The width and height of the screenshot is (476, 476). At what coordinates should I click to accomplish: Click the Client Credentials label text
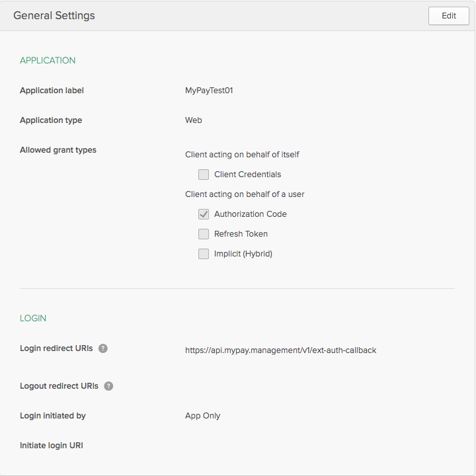click(x=247, y=175)
